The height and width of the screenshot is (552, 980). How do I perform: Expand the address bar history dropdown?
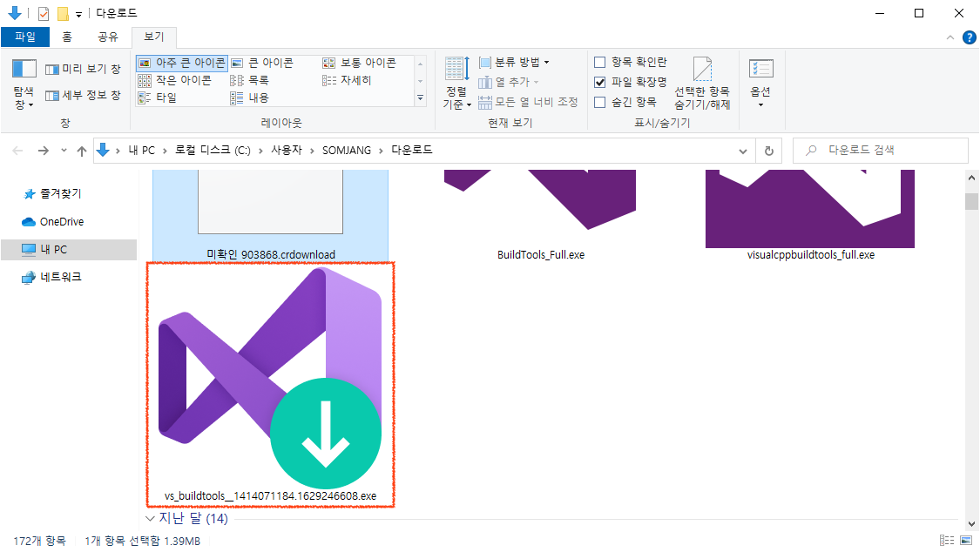[742, 151]
